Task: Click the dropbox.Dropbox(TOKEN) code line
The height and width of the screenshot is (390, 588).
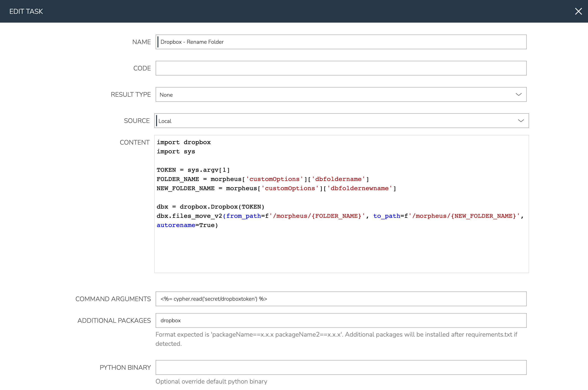Action: tap(210, 207)
